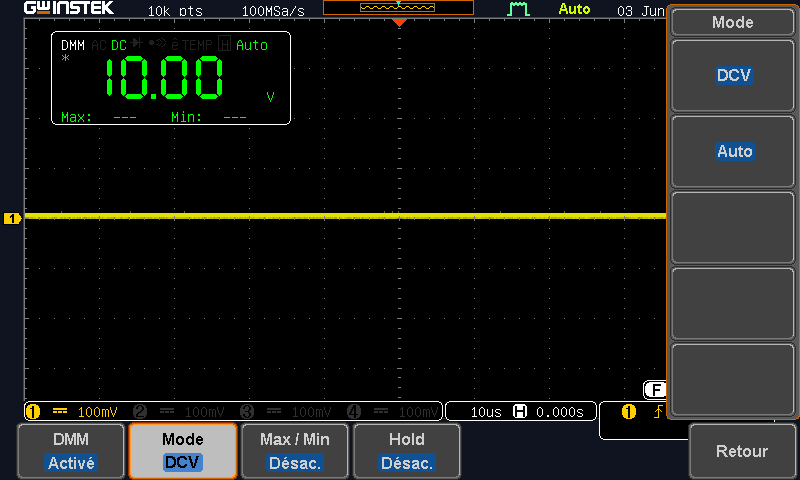Click the 100MSa/s sample rate
800x480 pixels.
point(273,11)
